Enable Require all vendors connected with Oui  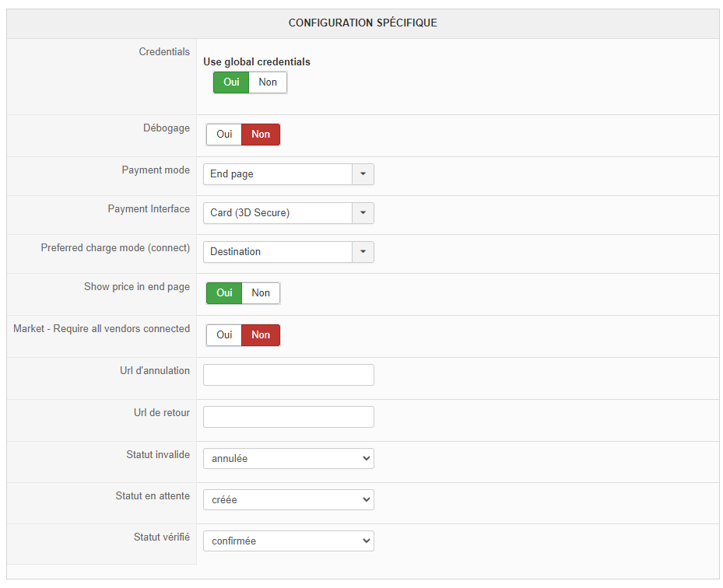tap(224, 335)
